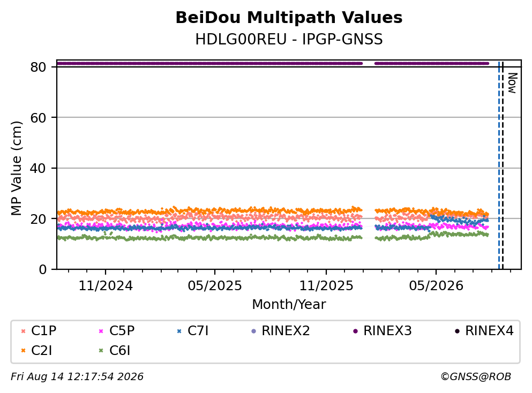Click the RINEX3 purple legend dot

click(355, 331)
